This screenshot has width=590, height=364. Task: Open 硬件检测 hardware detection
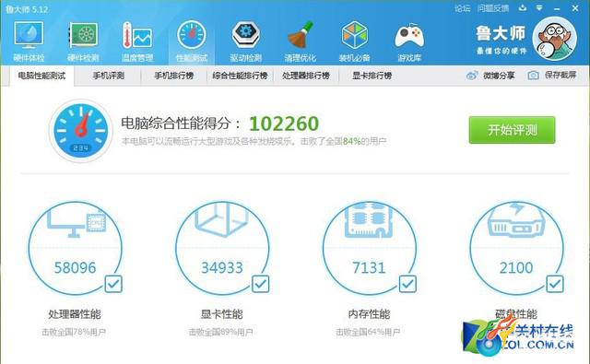(x=83, y=41)
